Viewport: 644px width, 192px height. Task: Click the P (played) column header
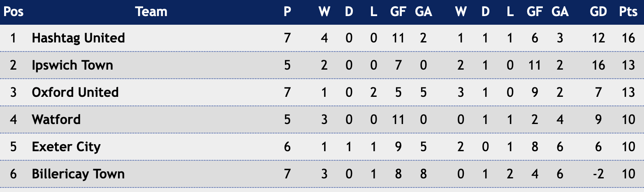coord(287,12)
